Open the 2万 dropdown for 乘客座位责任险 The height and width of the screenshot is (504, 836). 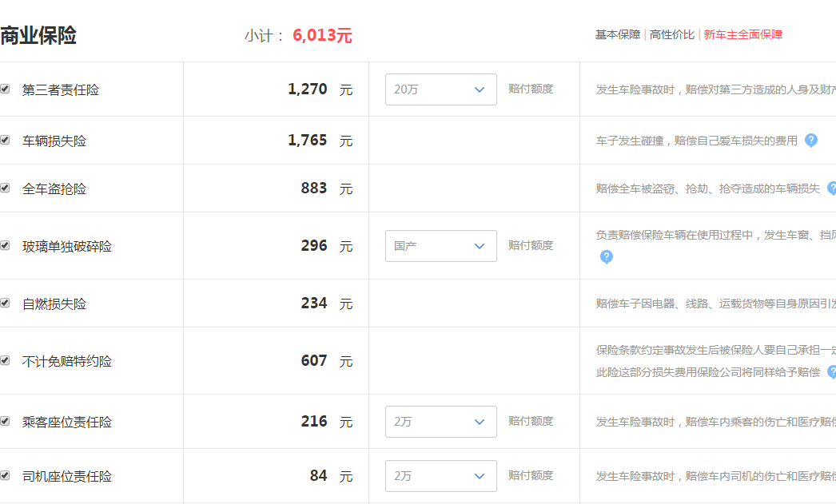point(441,422)
